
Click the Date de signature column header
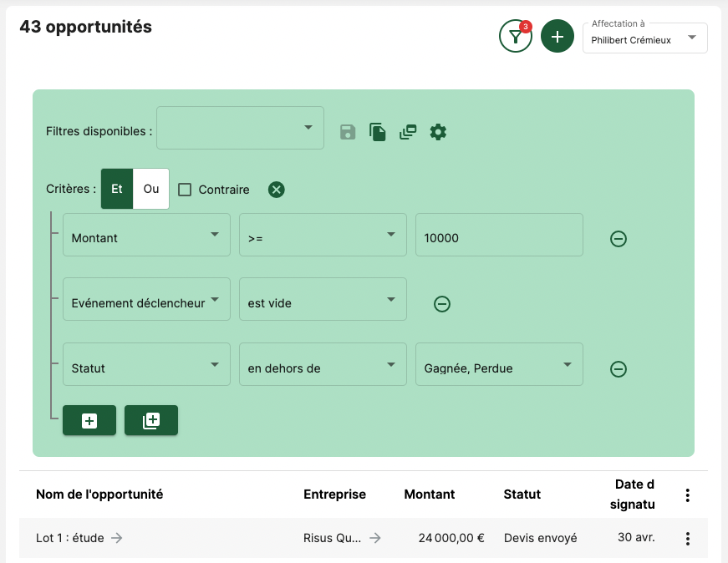tap(633, 495)
